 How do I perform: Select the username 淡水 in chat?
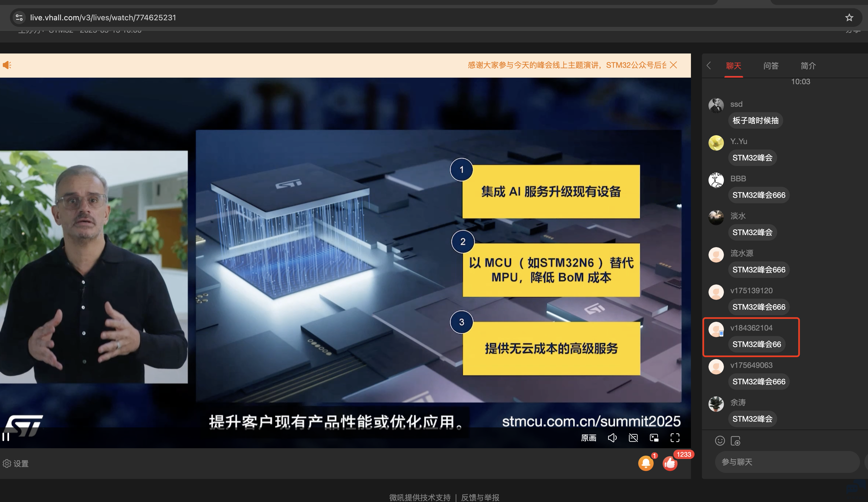[738, 216]
